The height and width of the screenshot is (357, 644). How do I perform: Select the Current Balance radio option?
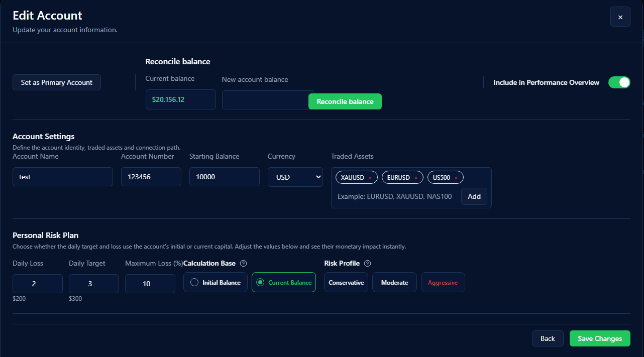(x=284, y=282)
